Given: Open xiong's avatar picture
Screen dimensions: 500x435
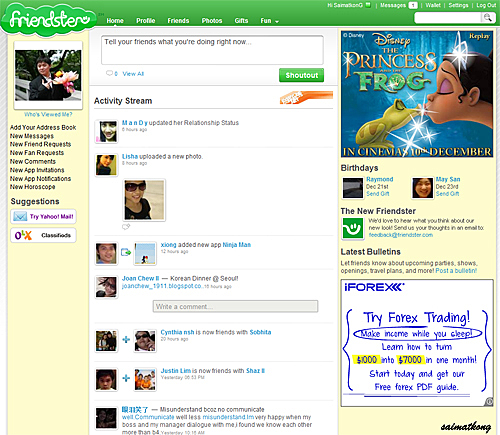Looking at the screenshot, I should pos(106,253).
